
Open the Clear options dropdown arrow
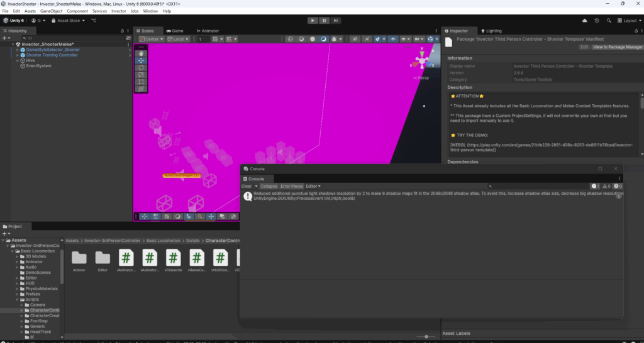pyautogui.click(x=257, y=187)
